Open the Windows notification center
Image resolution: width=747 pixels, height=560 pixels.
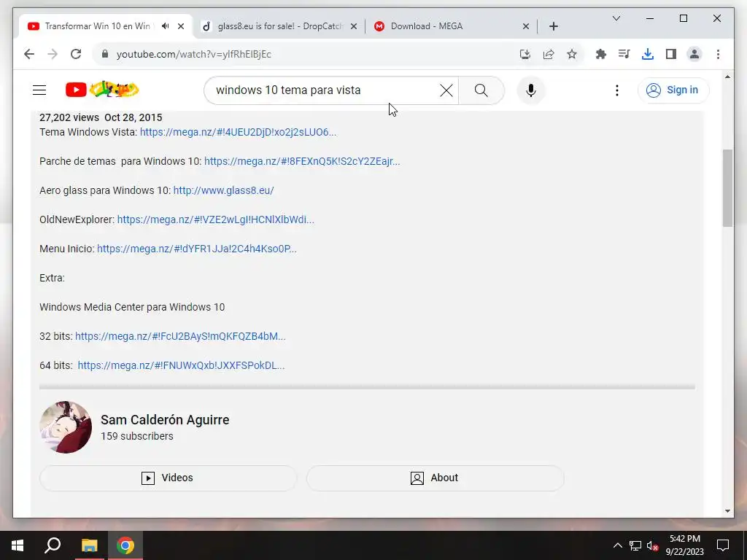coord(723,545)
